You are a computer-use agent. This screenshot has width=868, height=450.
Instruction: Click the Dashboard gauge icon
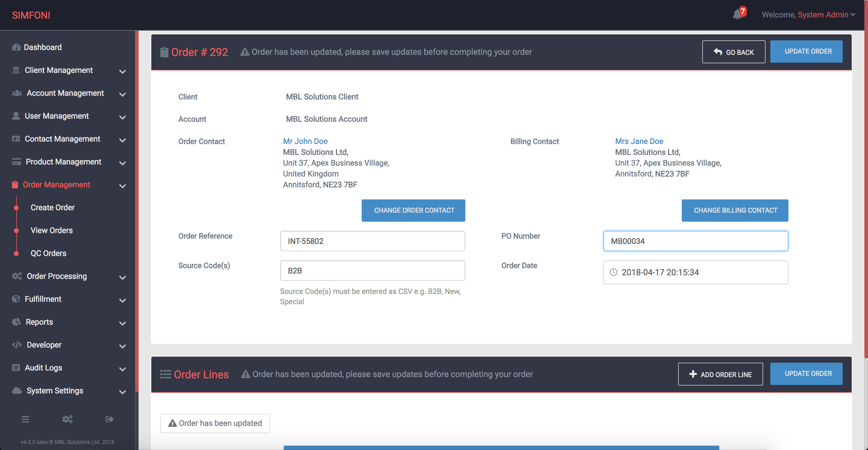[x=16, y=47]
